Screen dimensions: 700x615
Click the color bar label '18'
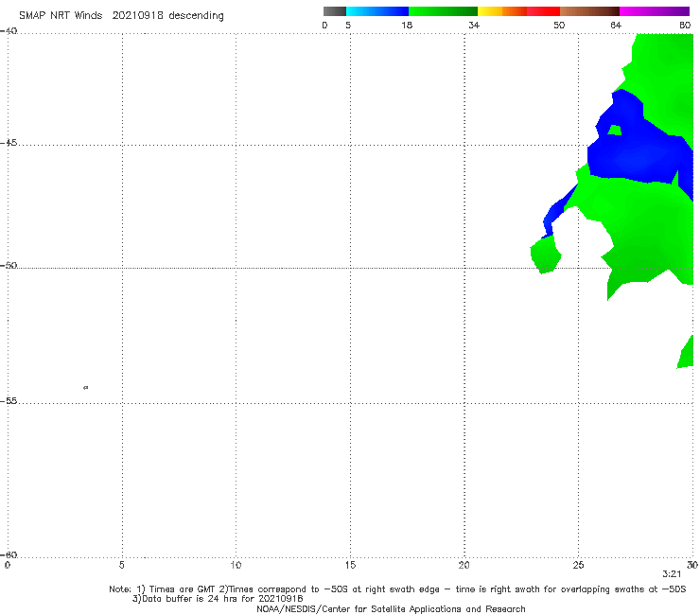coord(407,25)
